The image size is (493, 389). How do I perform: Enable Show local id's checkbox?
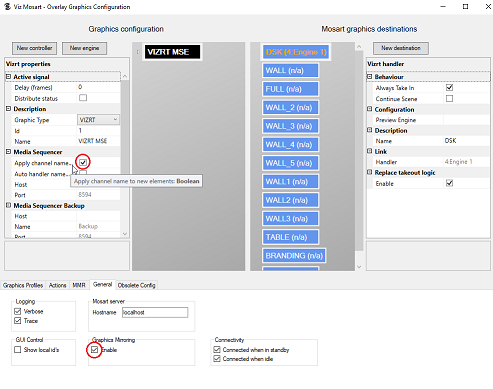click(x=18, y=350)
